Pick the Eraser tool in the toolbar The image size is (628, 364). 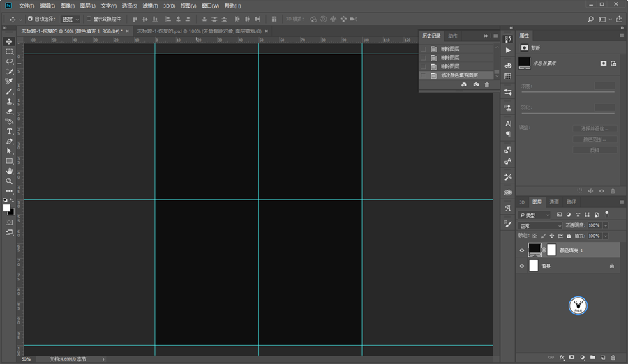pyautogui.click(x=9, y=112)
